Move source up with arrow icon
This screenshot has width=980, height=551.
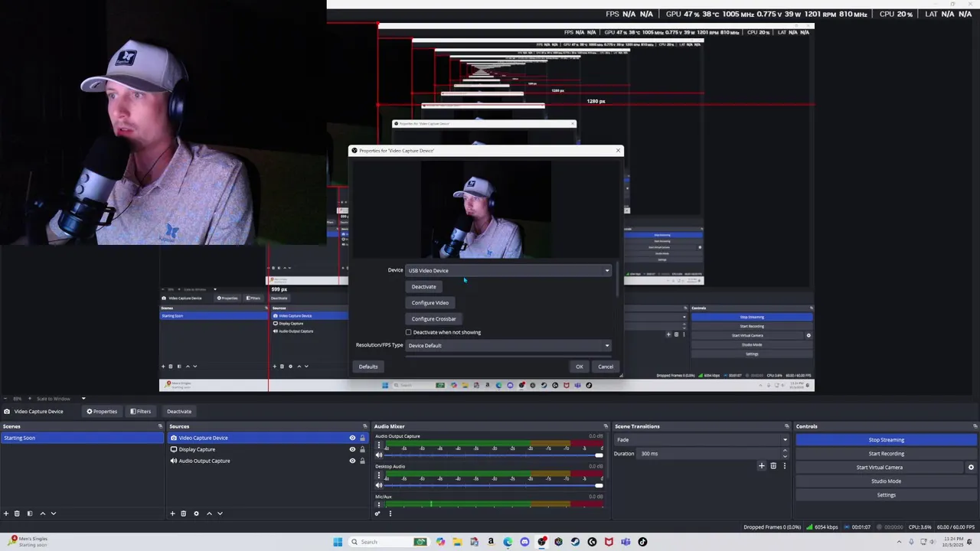pyautogui.click(x=209, y=514)
